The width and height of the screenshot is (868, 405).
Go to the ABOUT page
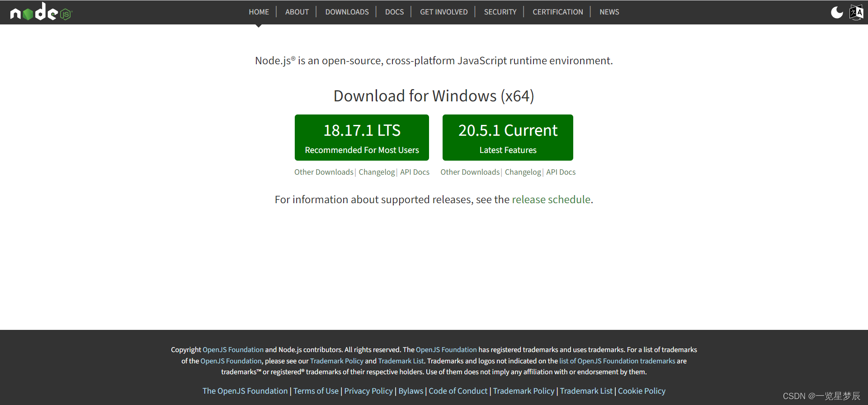click(x=297, y=12)
